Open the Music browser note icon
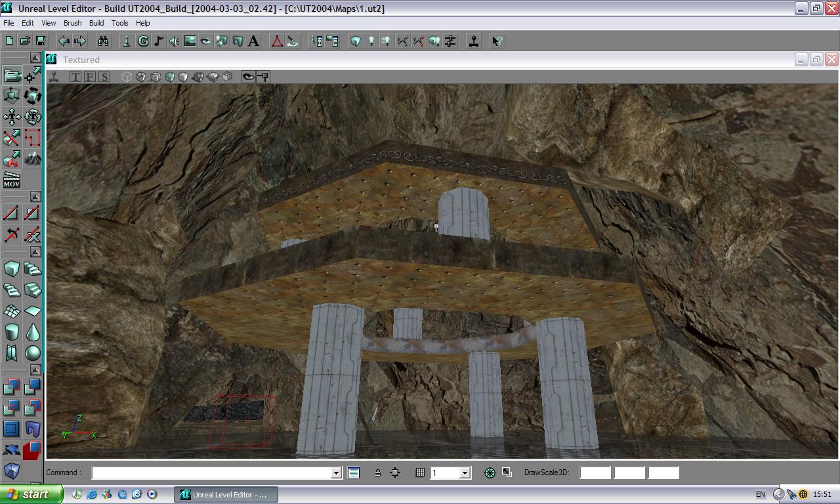Image resolution: width=840 pixels, height=504 pixels. (x=159, y=41)
